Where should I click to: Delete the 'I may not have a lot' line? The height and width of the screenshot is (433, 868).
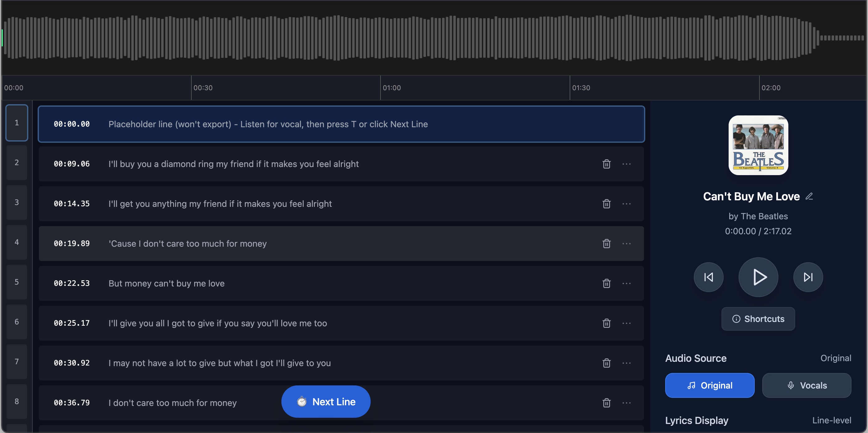(606, 363)
